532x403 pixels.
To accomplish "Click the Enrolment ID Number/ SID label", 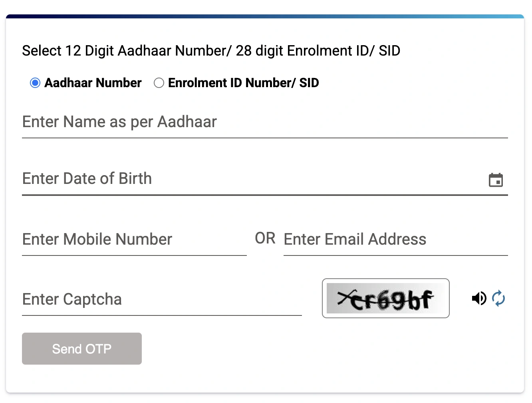I will [243, 83].
